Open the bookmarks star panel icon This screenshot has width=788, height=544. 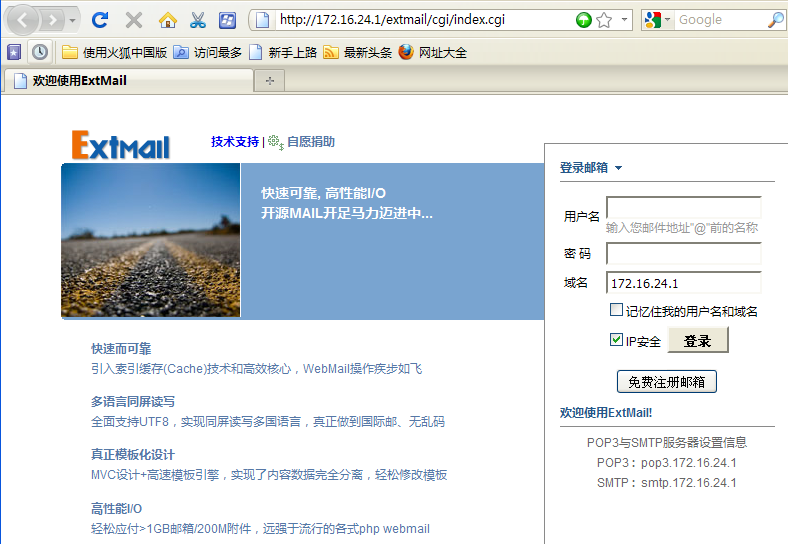click(14, 52)
